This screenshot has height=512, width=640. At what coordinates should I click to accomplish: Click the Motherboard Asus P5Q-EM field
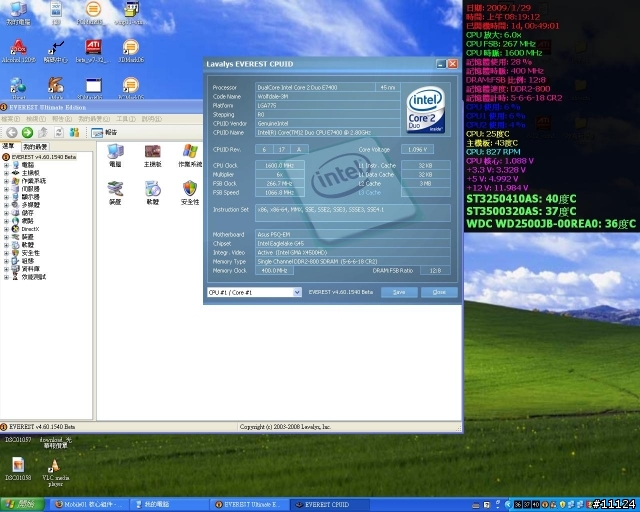[x=353, y=234]
